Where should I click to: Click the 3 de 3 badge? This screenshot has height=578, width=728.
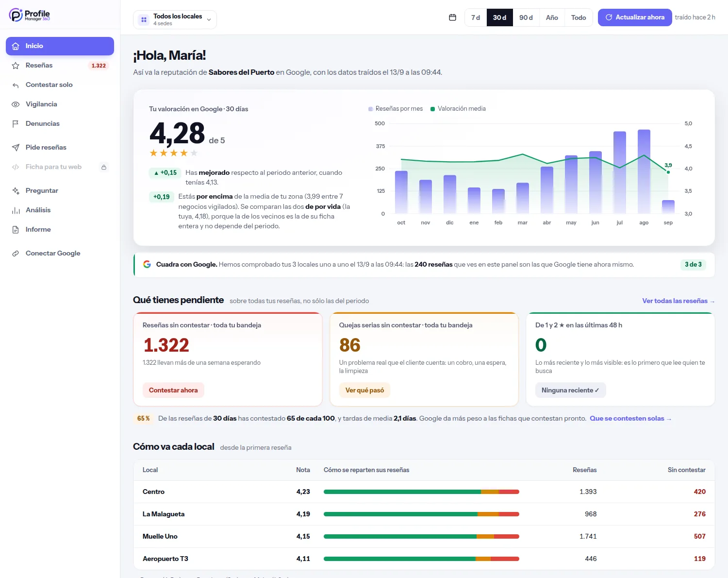(x=693, y=265)
